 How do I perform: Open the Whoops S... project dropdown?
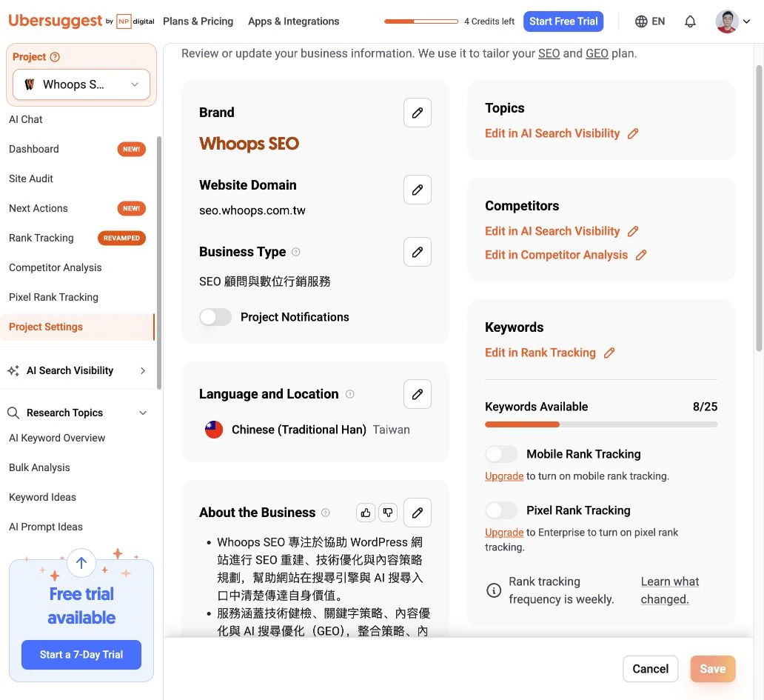[x=81, y=84]
